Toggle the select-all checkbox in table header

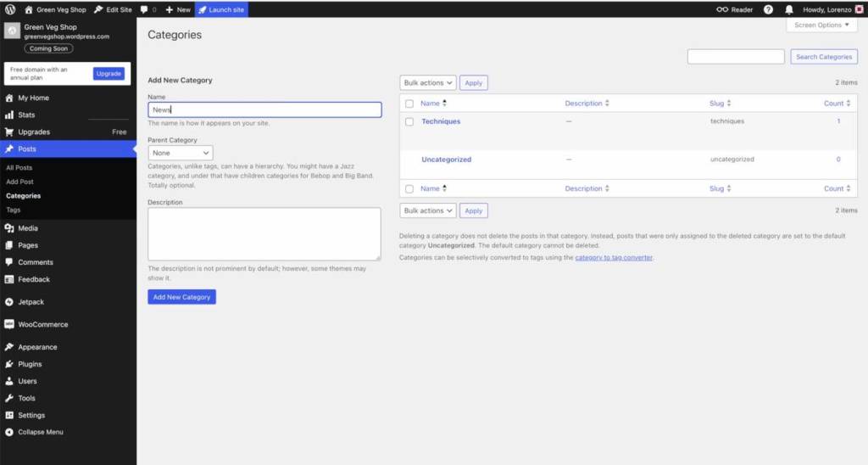click(409, 104)
